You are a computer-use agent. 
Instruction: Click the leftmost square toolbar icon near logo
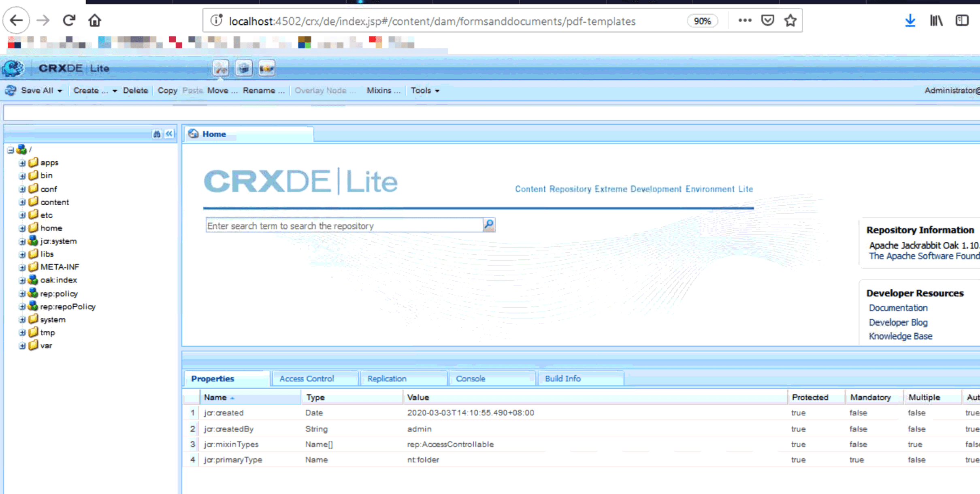[221, 68]
